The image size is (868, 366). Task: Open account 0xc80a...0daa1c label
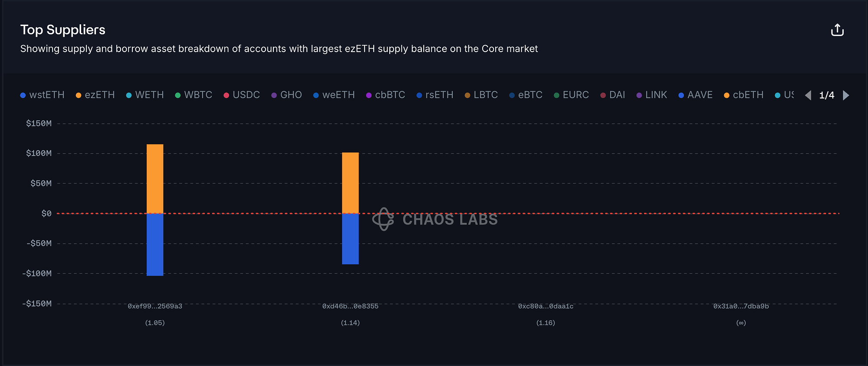click(546, 307)
